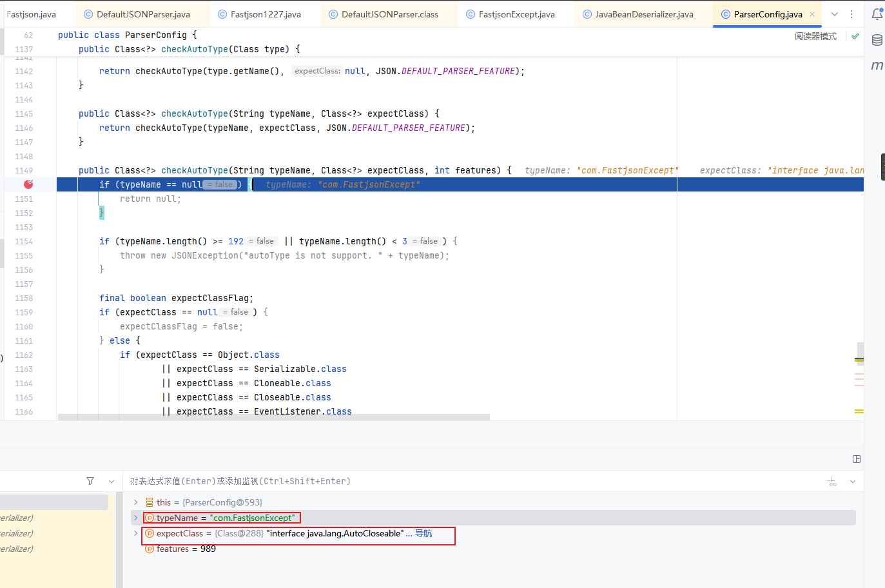Image resolution: width=885 pixels, height=588 pixels.
Task: Click the '} else {' line
Action: pos(120,340)
